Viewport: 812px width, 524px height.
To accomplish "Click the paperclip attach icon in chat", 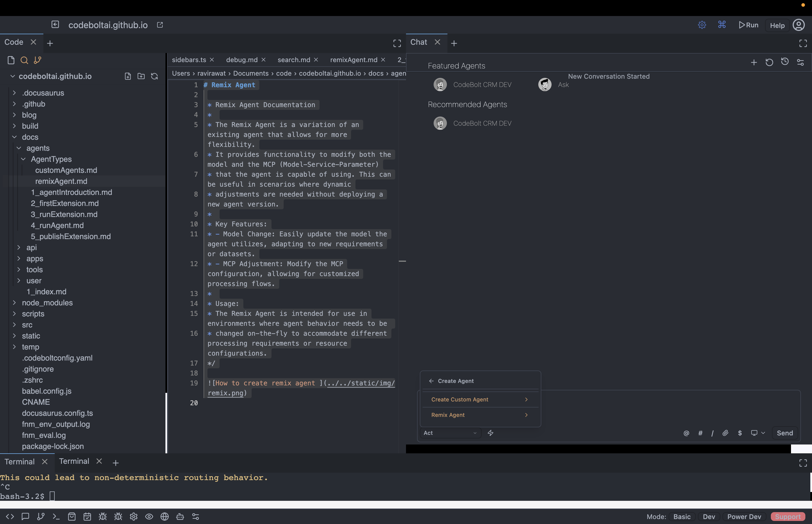I will (x=725, y=433).
